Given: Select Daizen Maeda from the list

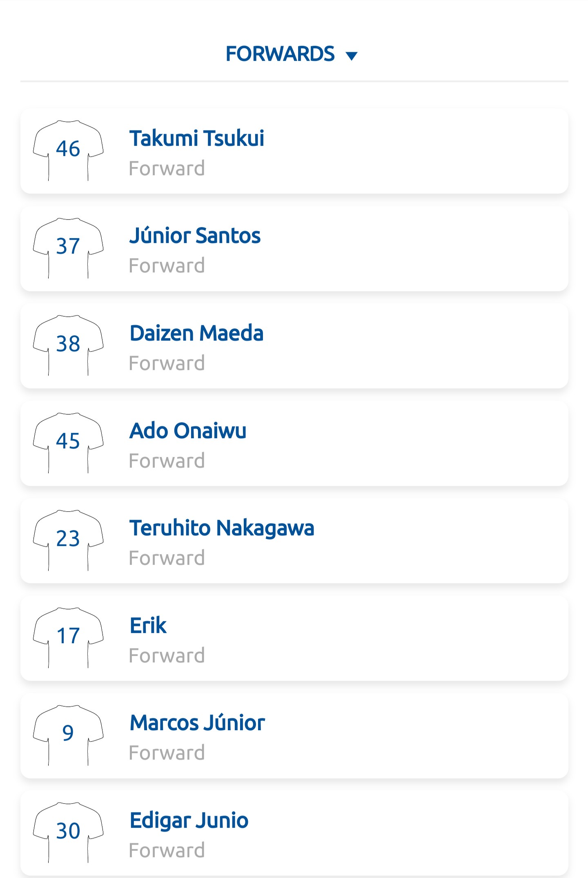Looking at the screenshot, I should [196, 333].
